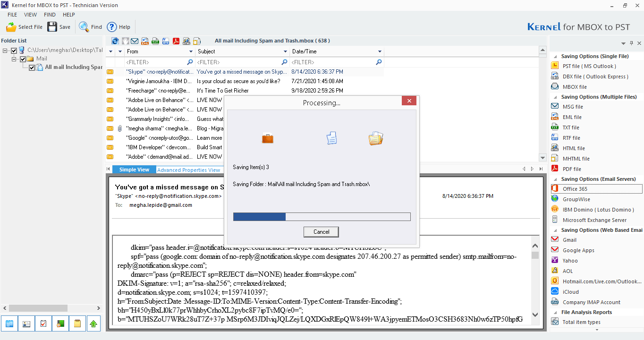Image resolution: width=644 pixels, height=340 pixels.
Task: Open the From column dropdown arrow
Action: (x=191, y=51)
